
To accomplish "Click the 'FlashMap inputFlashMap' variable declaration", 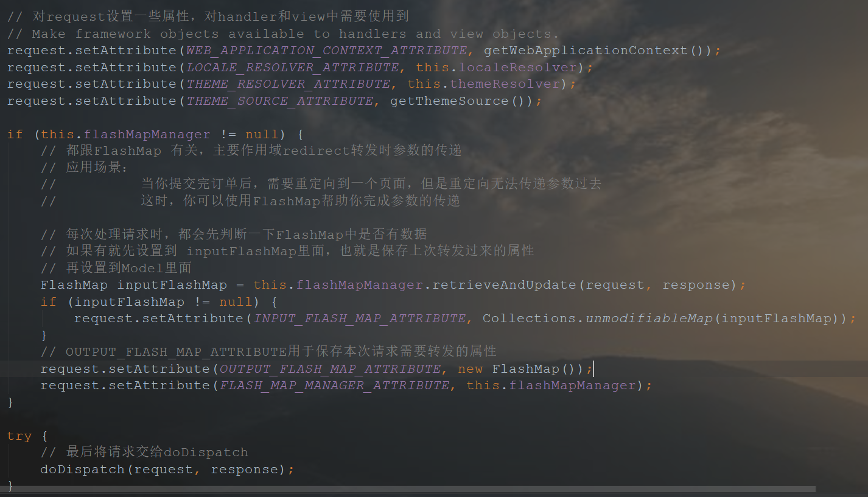I will pos(134,285).
